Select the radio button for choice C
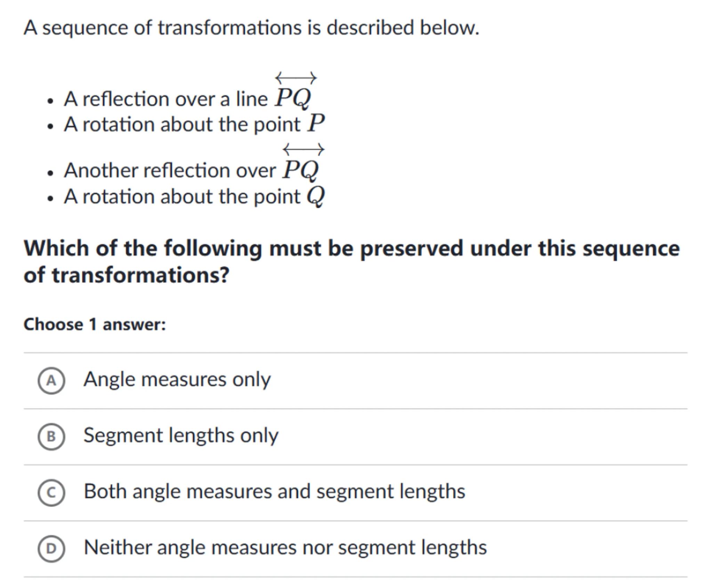Viewport: 712px width, 588px height. (x=51, y=492)
